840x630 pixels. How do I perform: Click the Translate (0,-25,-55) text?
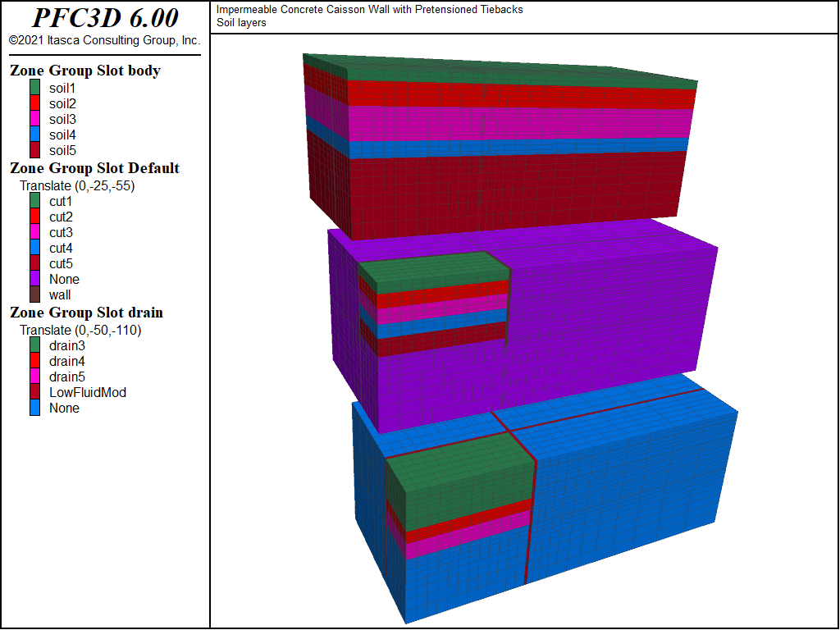tap(77, 186)
